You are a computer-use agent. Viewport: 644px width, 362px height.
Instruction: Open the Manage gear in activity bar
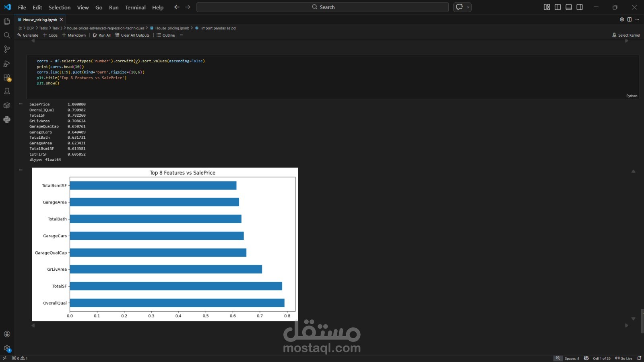[7, 348]
